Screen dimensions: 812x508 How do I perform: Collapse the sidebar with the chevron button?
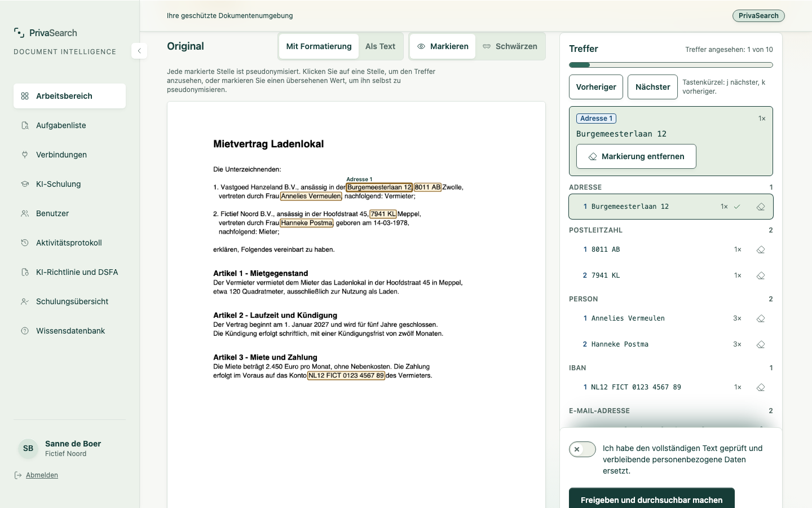tap(139, 51)
